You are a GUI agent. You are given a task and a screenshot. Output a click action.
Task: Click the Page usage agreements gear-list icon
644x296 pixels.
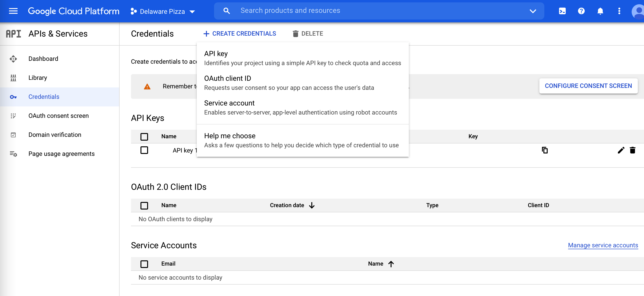click(x=13, y=154)
